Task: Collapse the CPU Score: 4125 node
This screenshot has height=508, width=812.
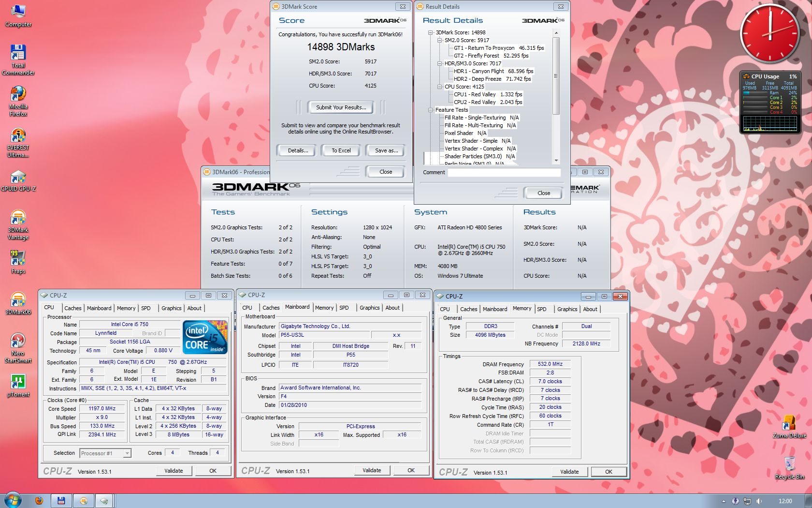Action: pyautogui.click(x=440, y=87)
